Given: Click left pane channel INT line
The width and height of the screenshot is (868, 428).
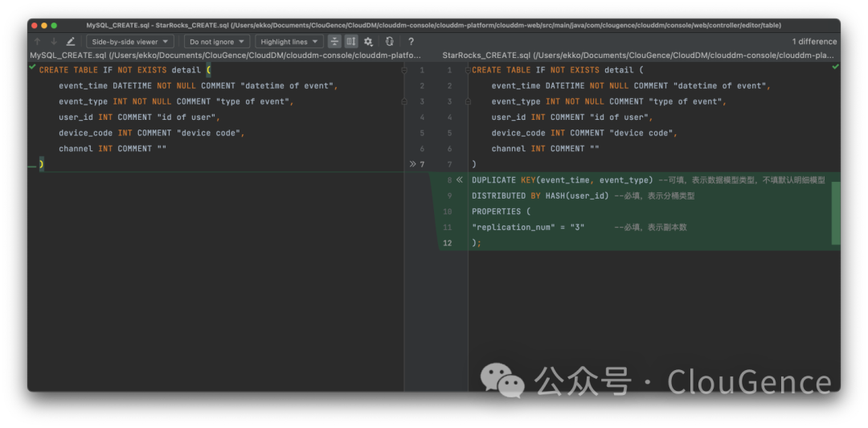Looking at the screenshot, I should tap(113, 149).
